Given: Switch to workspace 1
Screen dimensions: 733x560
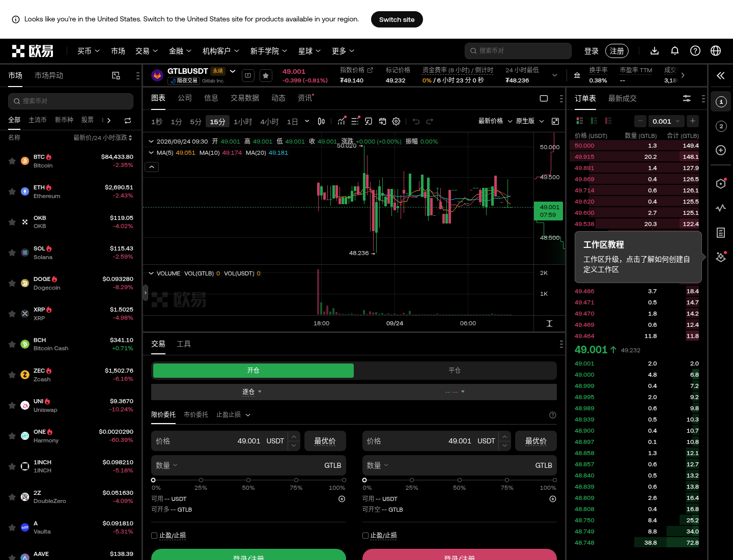Looking at the screenshot, I should coord(721,102).
